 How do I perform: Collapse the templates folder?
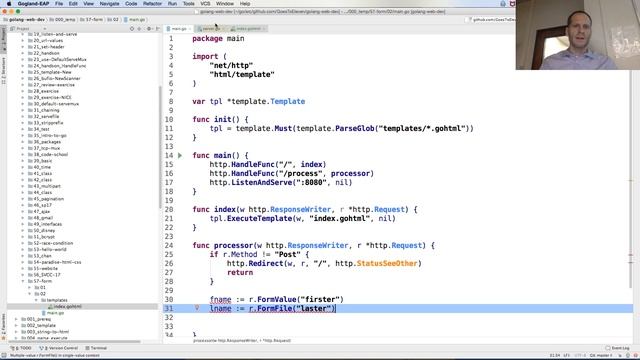(x=36, y=300)
